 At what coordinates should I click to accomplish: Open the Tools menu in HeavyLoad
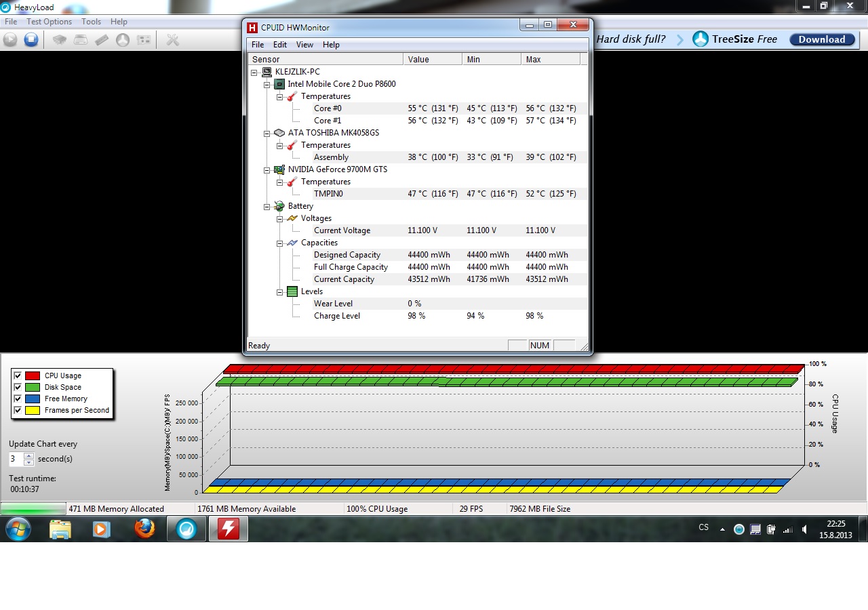click(92, 22)
